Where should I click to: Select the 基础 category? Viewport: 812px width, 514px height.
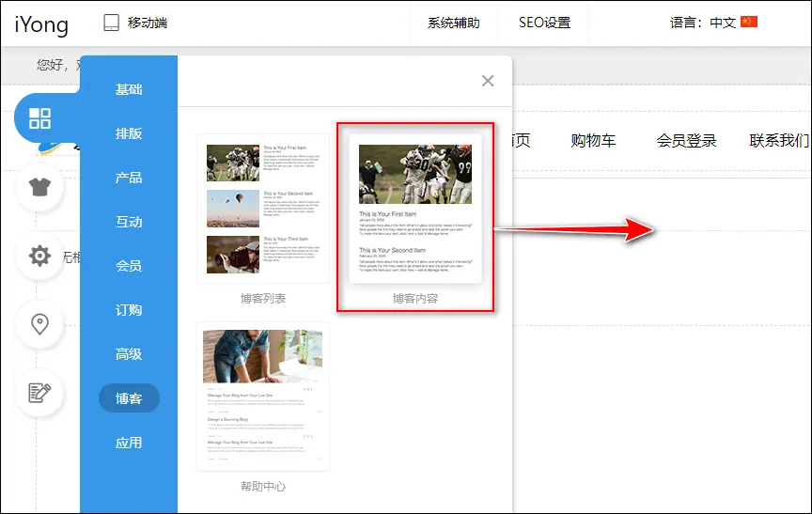[129, 89]
